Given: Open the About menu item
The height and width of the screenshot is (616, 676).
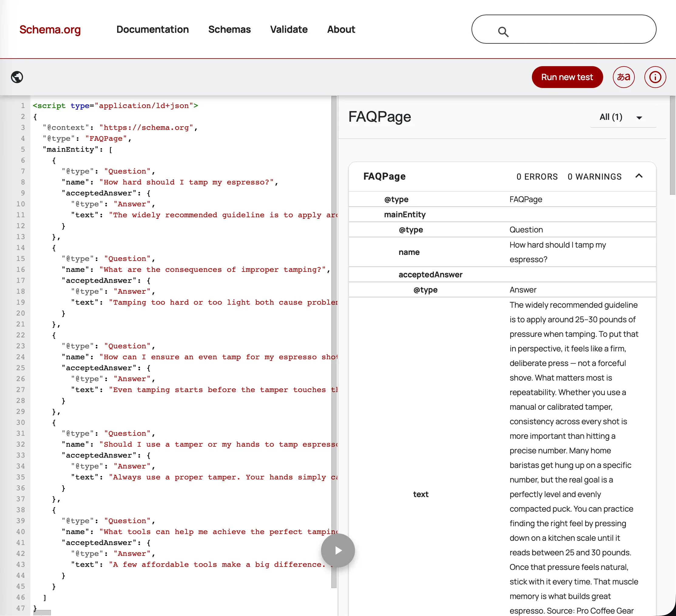Looking at the screenshot, I should (341, 29).
